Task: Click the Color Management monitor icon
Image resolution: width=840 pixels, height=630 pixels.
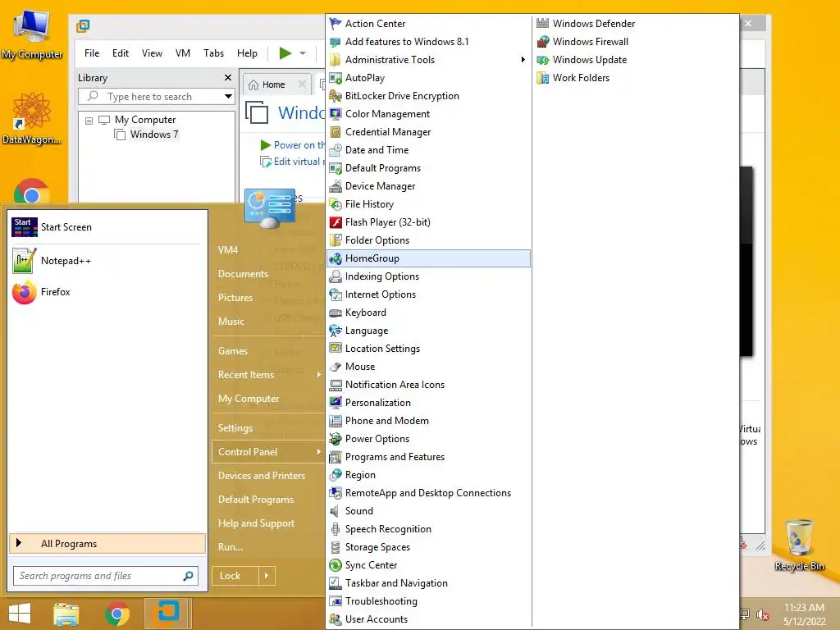Action: click(336, 113)
